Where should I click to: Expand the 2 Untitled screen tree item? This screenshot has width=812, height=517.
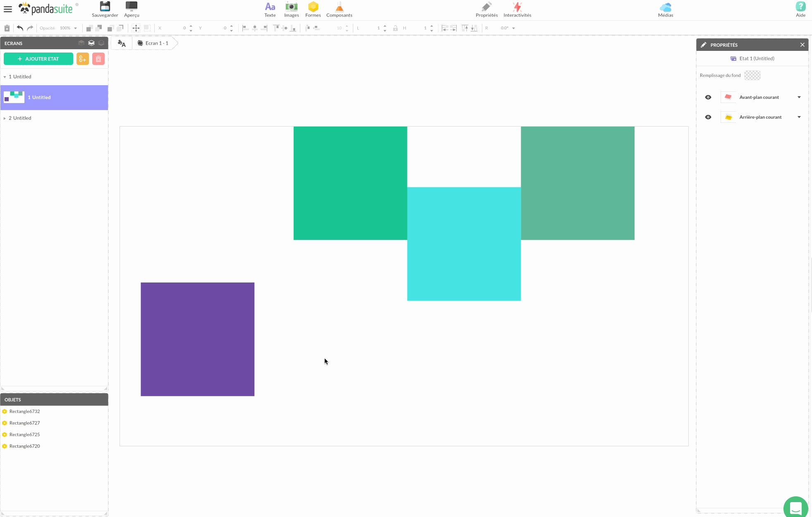[5, 118]
